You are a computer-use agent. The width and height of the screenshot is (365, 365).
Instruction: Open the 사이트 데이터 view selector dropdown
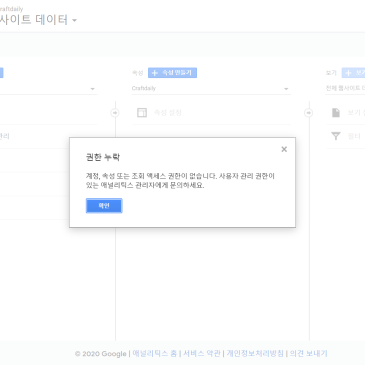tap(38, 20)
